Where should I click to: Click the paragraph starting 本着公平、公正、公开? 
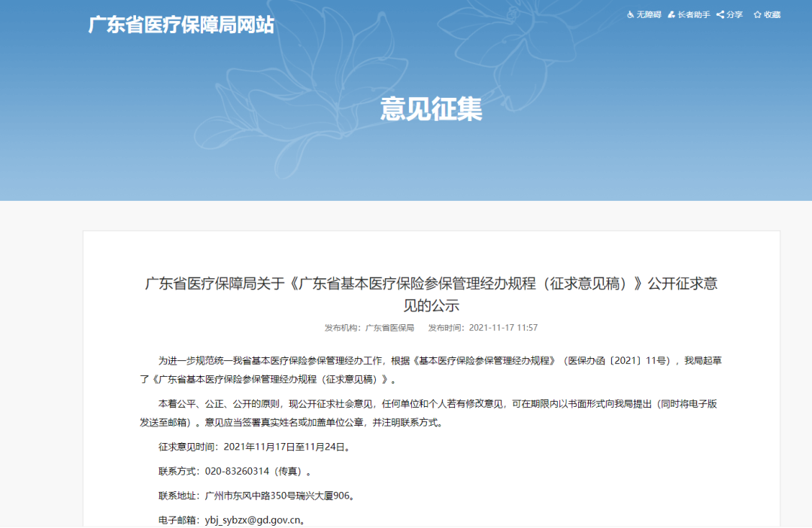tap(429, 413)
